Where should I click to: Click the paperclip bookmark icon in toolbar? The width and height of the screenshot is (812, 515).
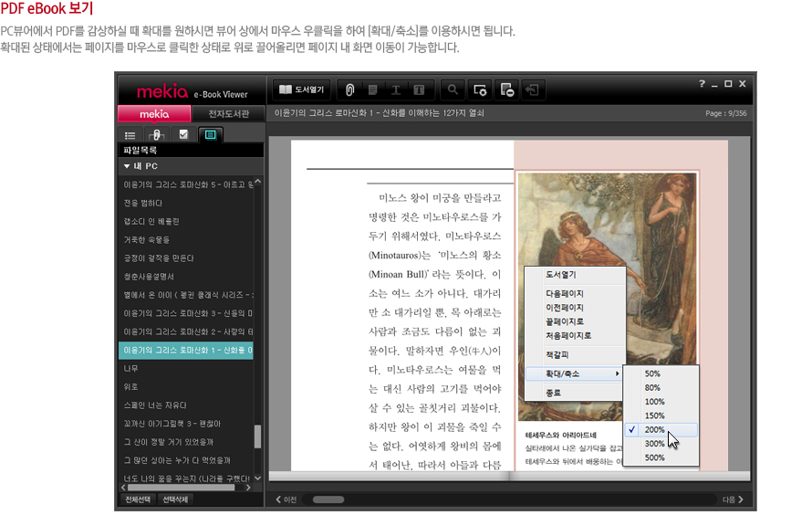click(x=349, y=90)
